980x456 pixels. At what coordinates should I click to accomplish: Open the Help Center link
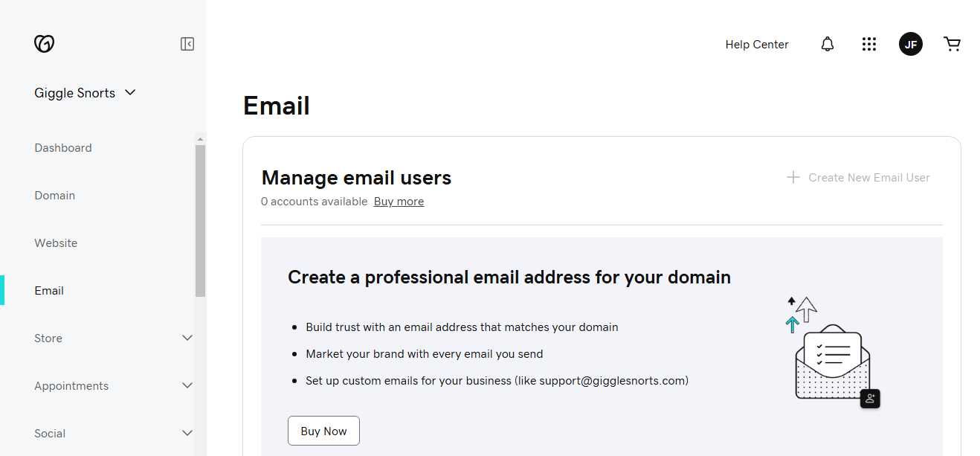[757, 45]
